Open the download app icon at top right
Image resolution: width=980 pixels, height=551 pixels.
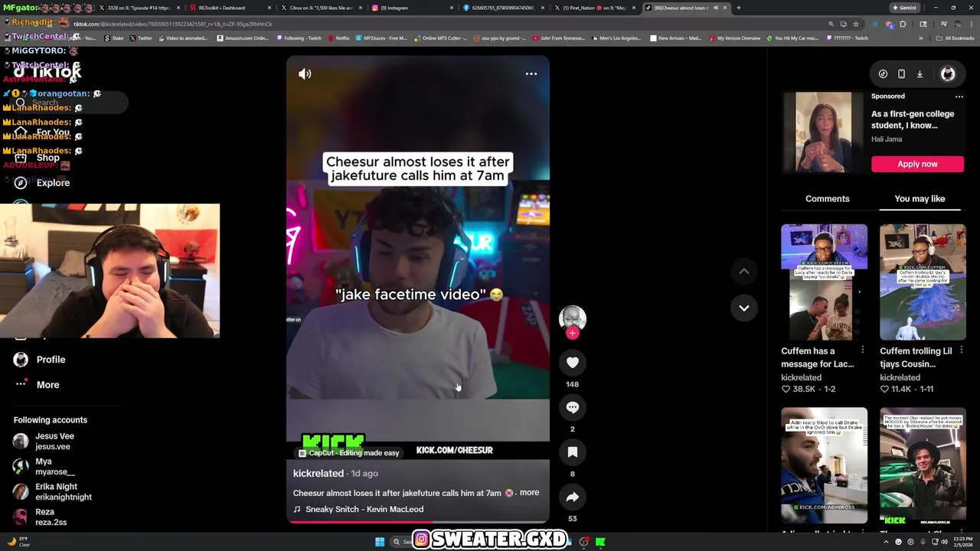(x=920, y=74)
